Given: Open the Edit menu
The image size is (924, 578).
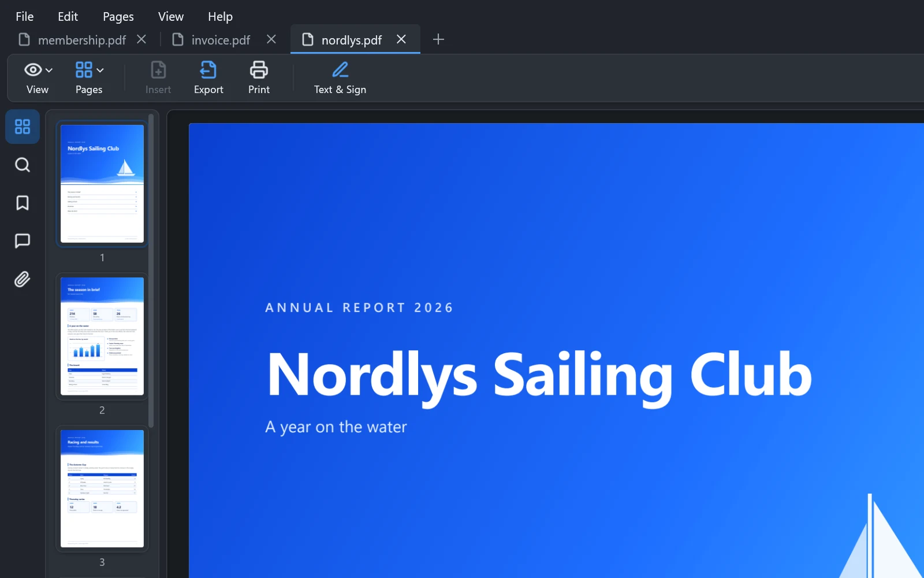Looking at the screenshot, I should 68,17.
